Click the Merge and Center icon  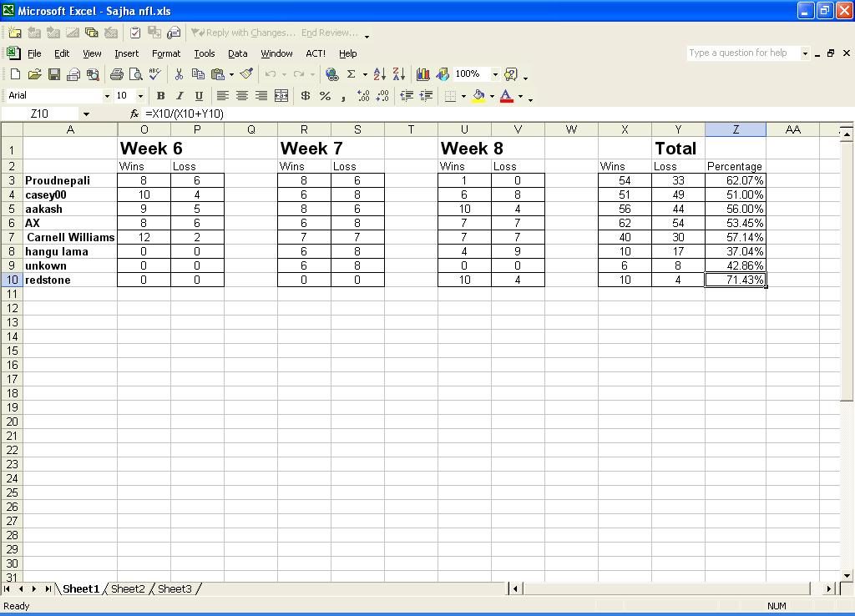[281, 96]
